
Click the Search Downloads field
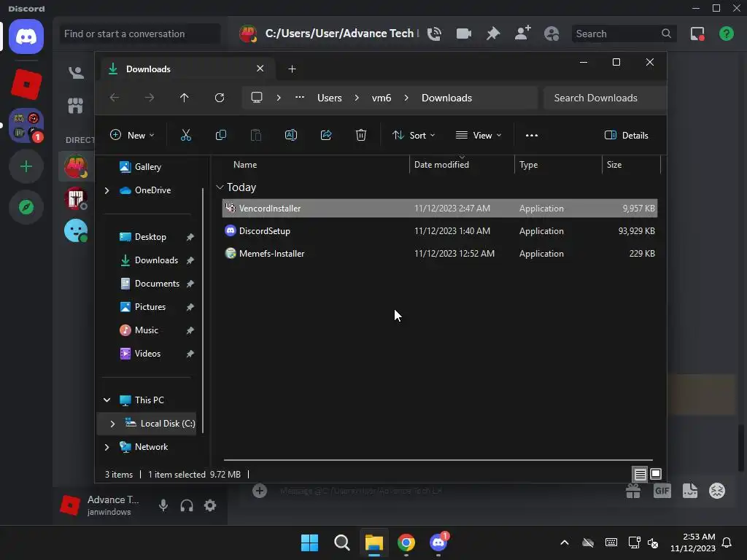[x=605, y=98]
